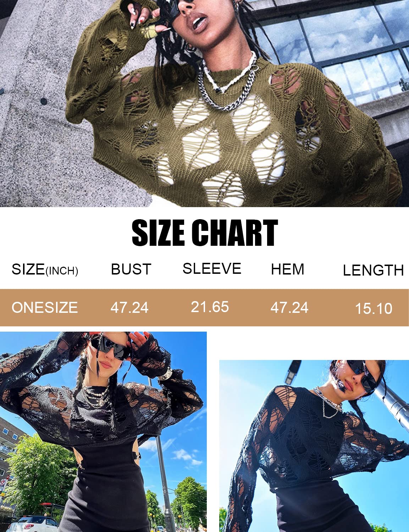Screen dimensions: 409x532
Task: Select the SIZE(INCH) column header
Action: click(x=45, y=270)
